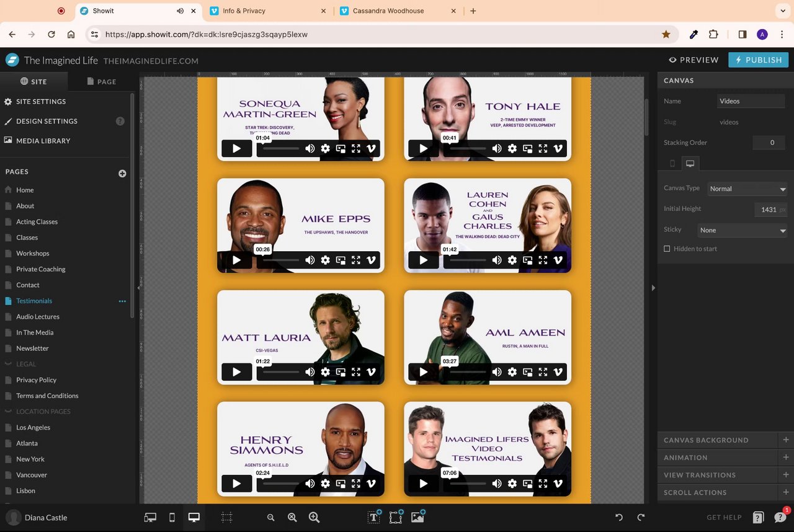Open the Media Library
This screenshot has height=532, width=794.
point(43,141)
